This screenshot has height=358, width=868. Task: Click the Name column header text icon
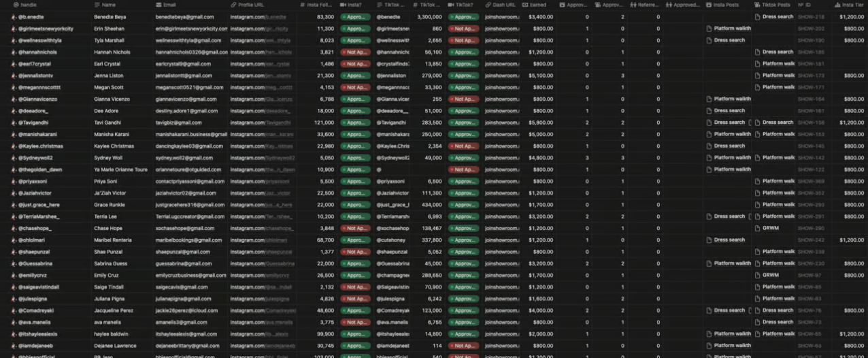pyautogui.click(x=97, y=5)
